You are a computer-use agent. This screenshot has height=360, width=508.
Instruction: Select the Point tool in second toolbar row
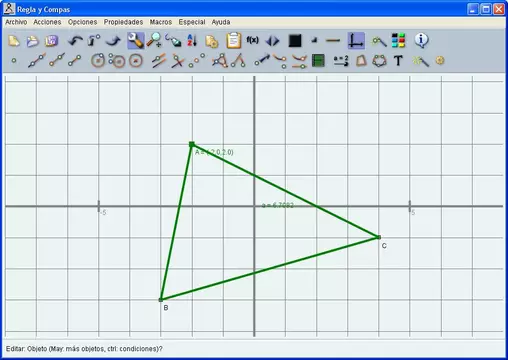pyautogui.click(x=14, y=61)
